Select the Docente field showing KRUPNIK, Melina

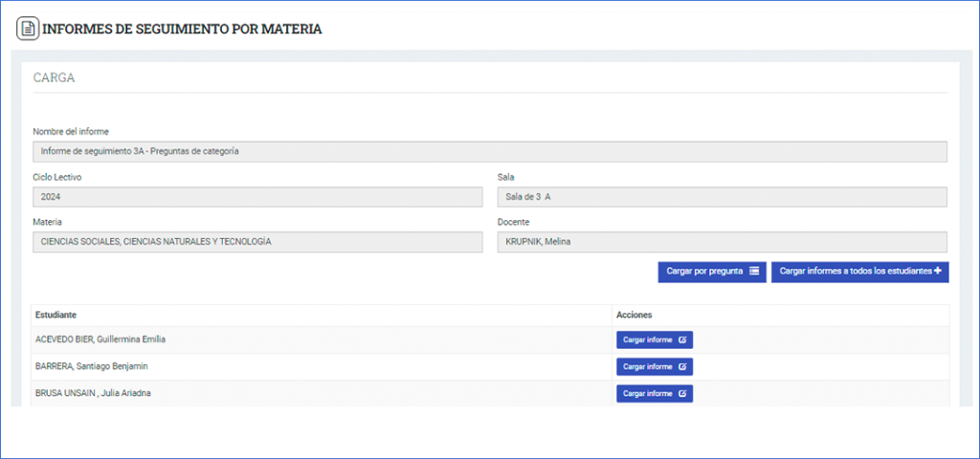(x=722, y=242)
